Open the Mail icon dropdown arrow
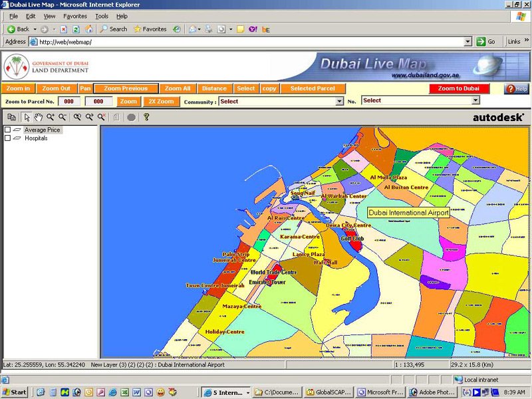 (199, 29)
